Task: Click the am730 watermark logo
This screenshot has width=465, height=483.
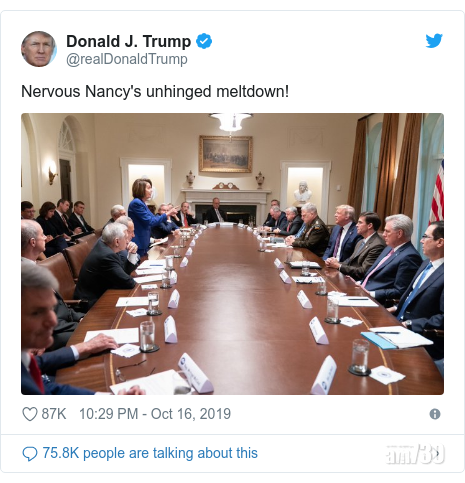Action: 415,454
